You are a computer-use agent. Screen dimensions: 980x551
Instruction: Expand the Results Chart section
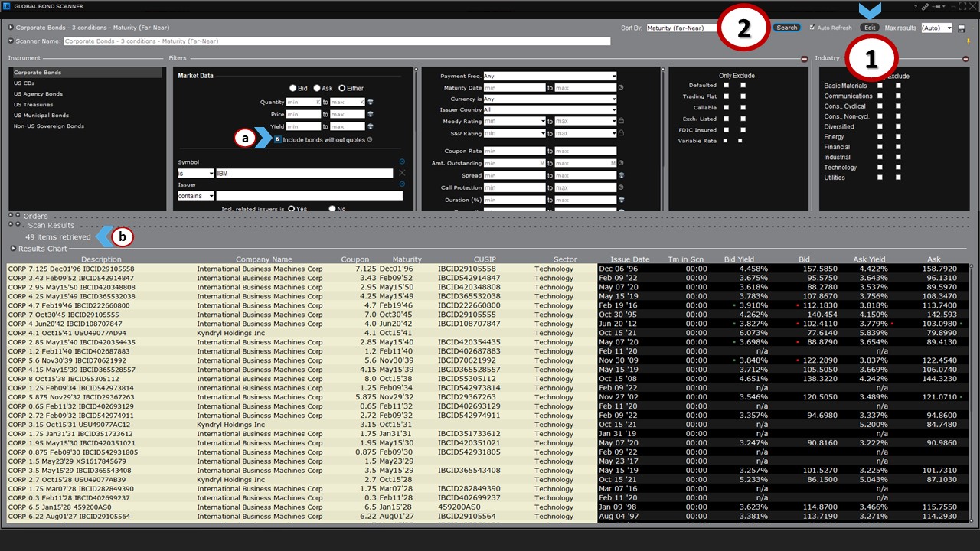(13, 249)
